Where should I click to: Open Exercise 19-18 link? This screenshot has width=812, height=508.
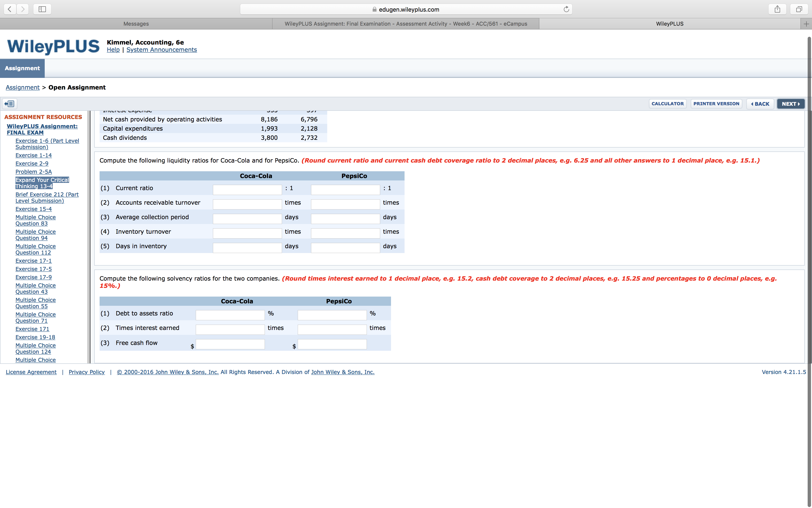[35, 337]
